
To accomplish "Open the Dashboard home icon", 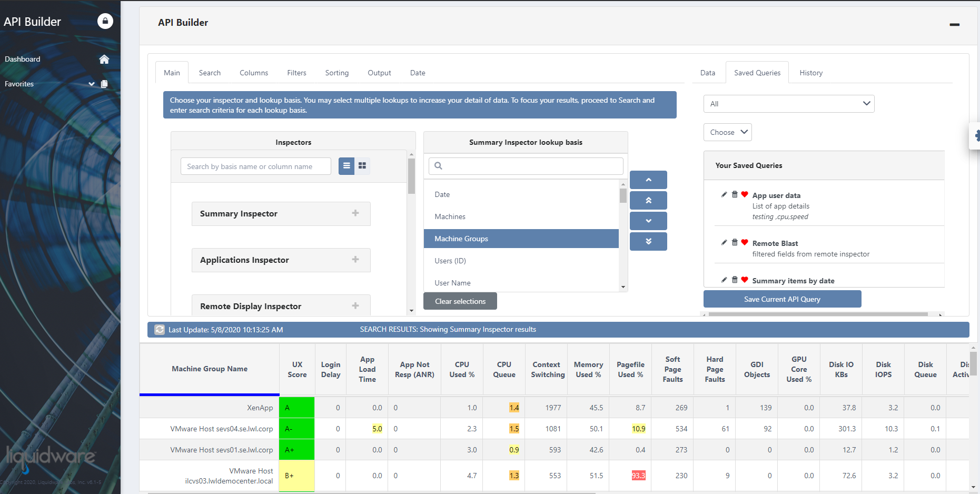I will [x=104, y=59].
